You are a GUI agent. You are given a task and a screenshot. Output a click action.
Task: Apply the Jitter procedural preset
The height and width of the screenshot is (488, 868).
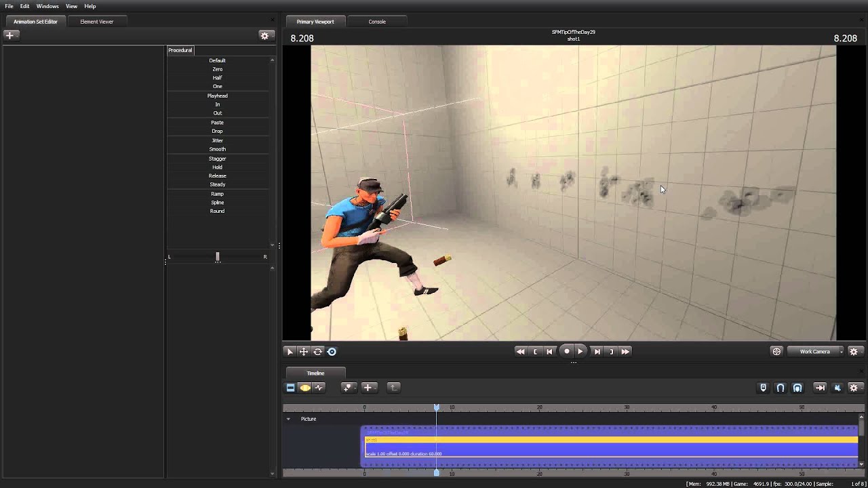[x=217, y=140]
